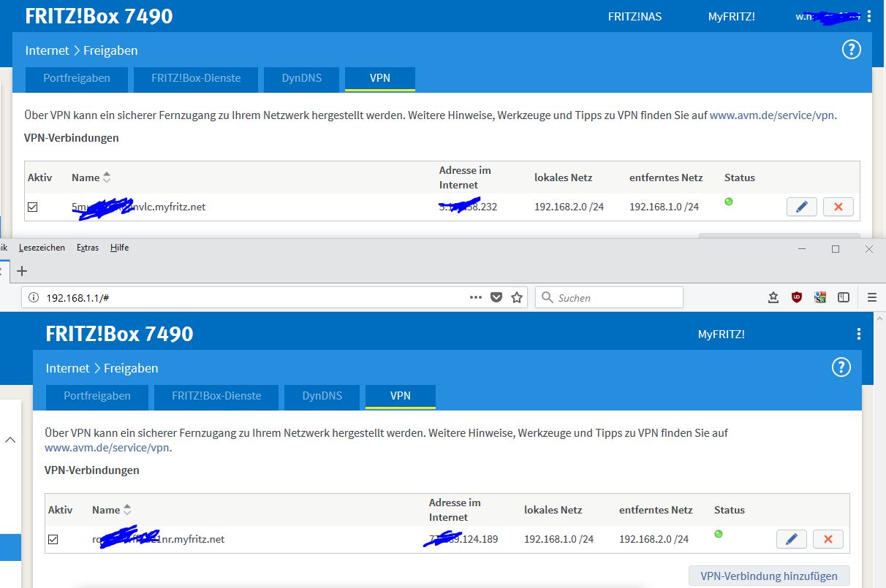886x588 pixels.
Task: Click 192.168.1.0 /24 local net in lower table
Action: pyautogui.click(x=559, y=539)
